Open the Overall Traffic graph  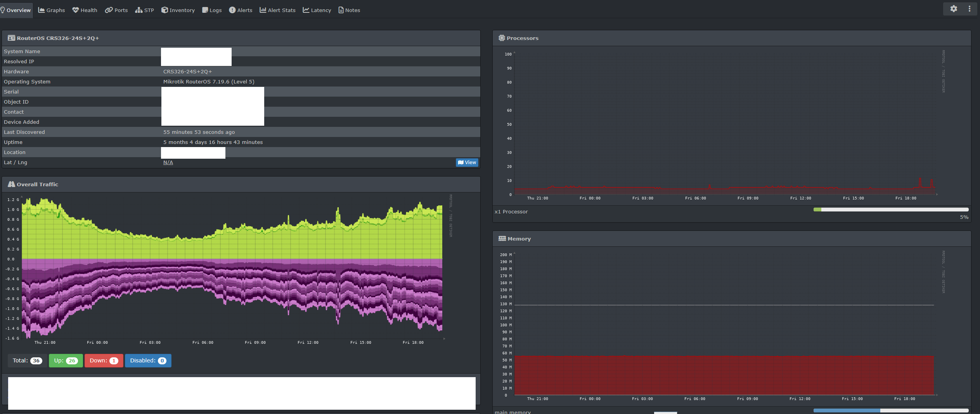click(x=232, y=268)
